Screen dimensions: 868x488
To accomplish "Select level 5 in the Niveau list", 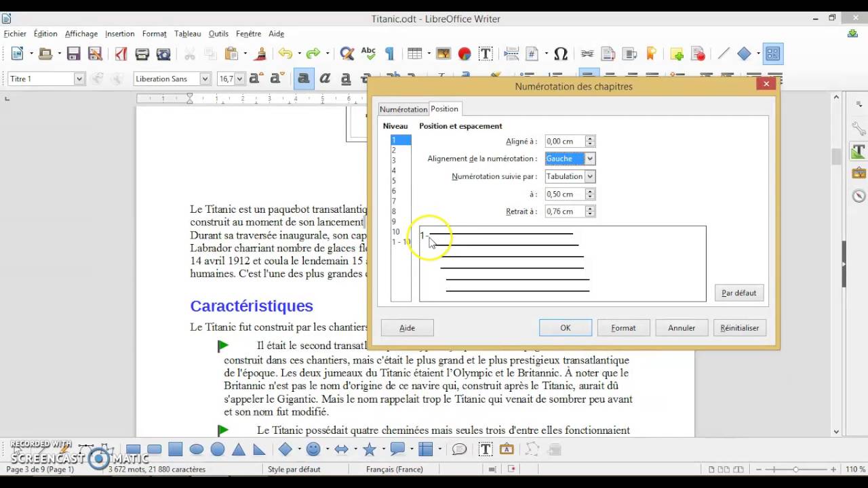I will point(401,181).
